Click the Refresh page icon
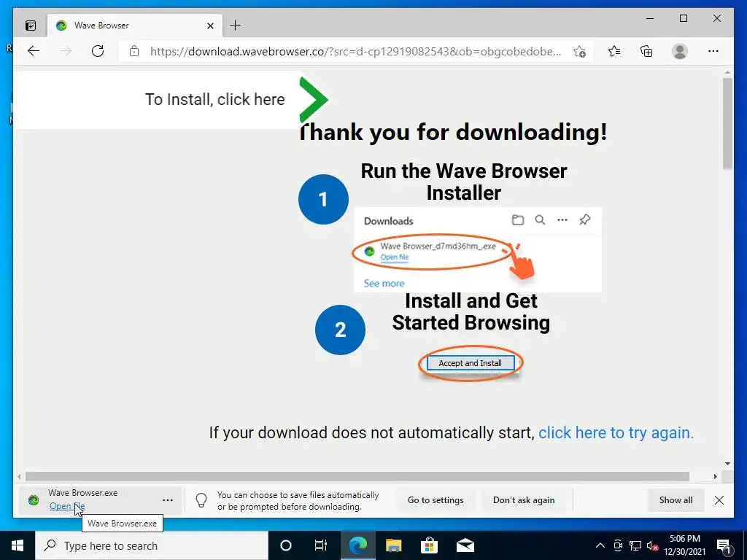747x560 pixels. point(98,51)
